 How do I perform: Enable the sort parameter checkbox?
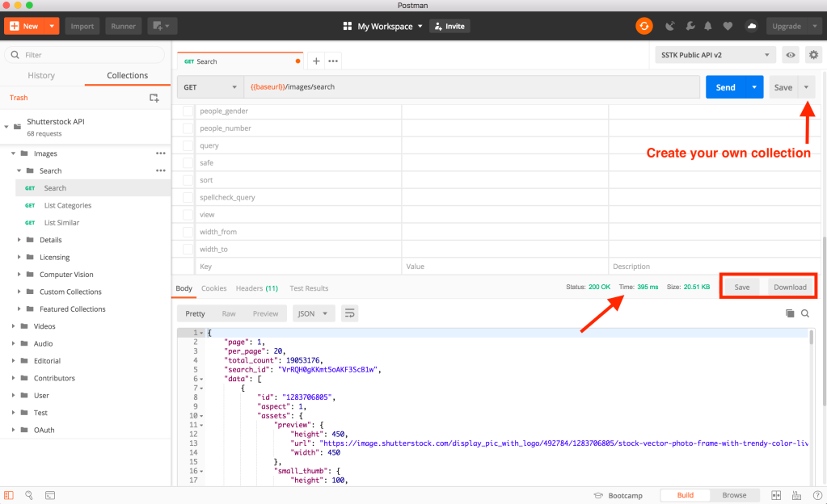188,180
